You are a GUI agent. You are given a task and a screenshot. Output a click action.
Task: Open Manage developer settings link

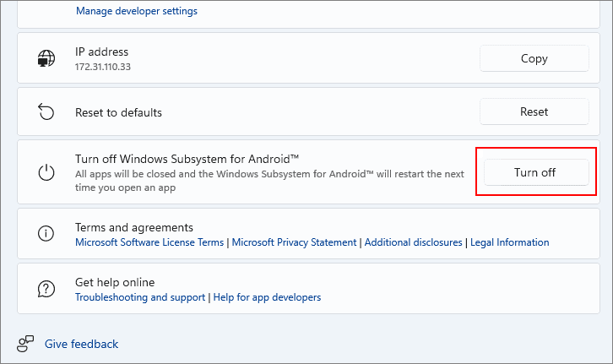[x=137, y=11]
